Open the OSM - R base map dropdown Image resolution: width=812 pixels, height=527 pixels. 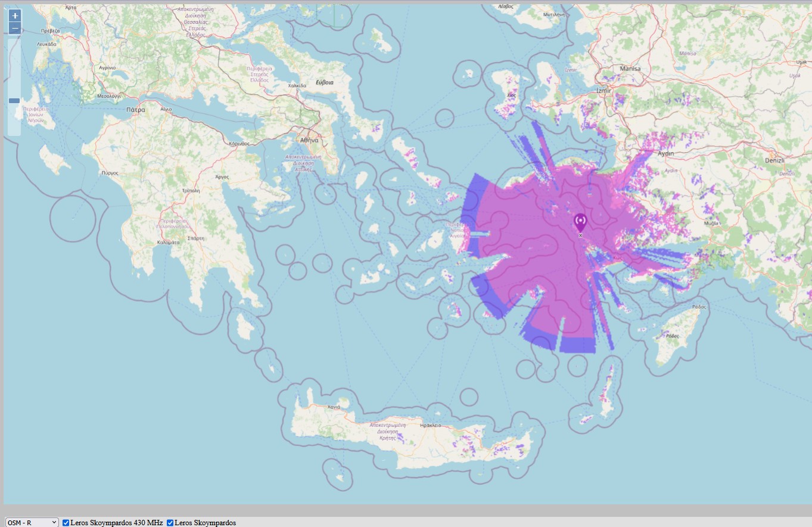(32, 522)
